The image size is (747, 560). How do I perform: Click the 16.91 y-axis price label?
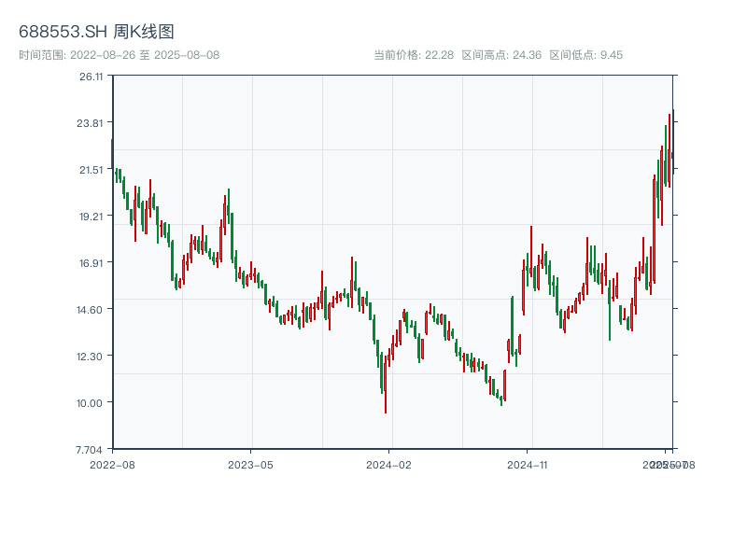pos(92,263)
